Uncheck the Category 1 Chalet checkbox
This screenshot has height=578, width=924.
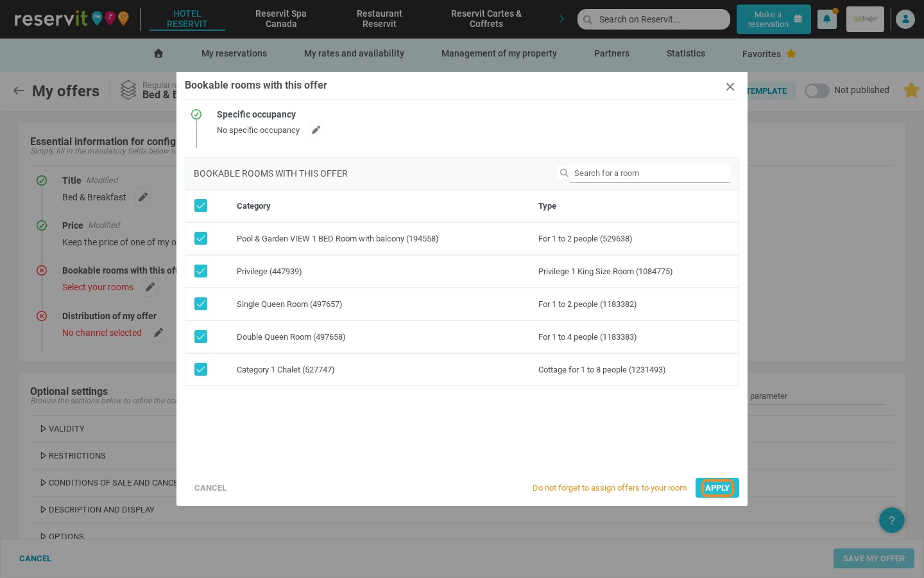pyautogui.click(x=201, y=369)
